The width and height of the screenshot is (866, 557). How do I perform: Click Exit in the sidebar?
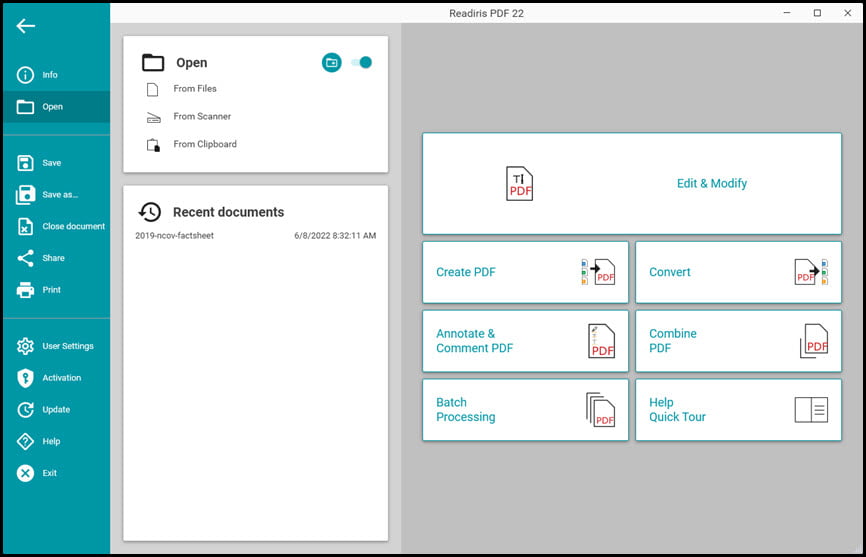[x=56, y=473]
